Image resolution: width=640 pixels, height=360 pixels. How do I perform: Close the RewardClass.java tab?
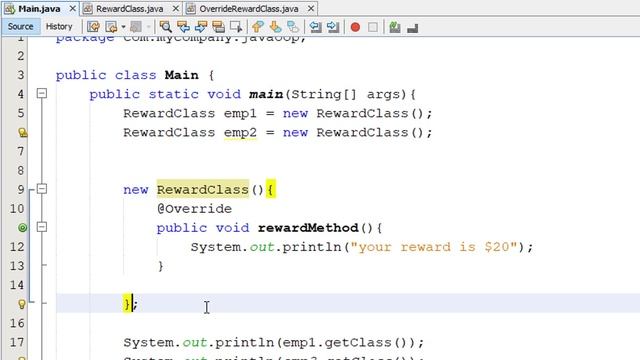[x=175, y=9]
